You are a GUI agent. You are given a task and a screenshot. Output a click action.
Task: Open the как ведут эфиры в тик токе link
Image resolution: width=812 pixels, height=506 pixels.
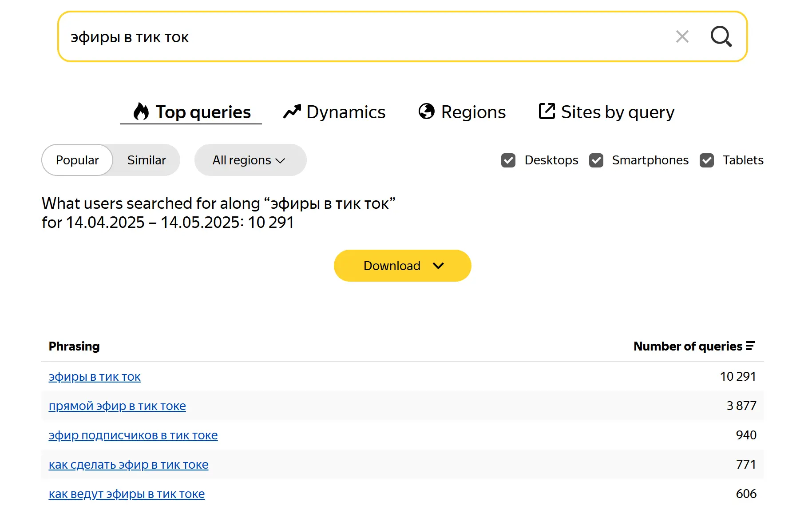(127, 494)
